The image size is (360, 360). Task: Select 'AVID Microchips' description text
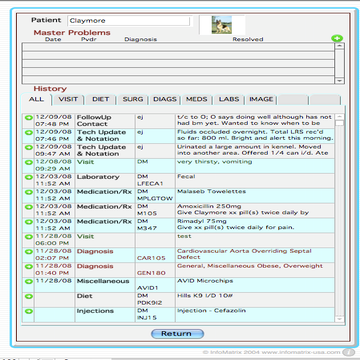[x=205, y=281]
